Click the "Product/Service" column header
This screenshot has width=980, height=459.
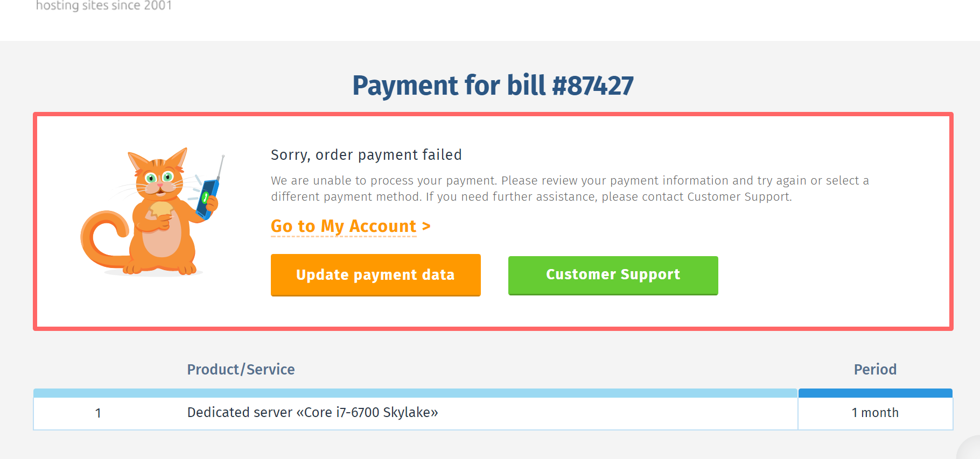[241, 370]
